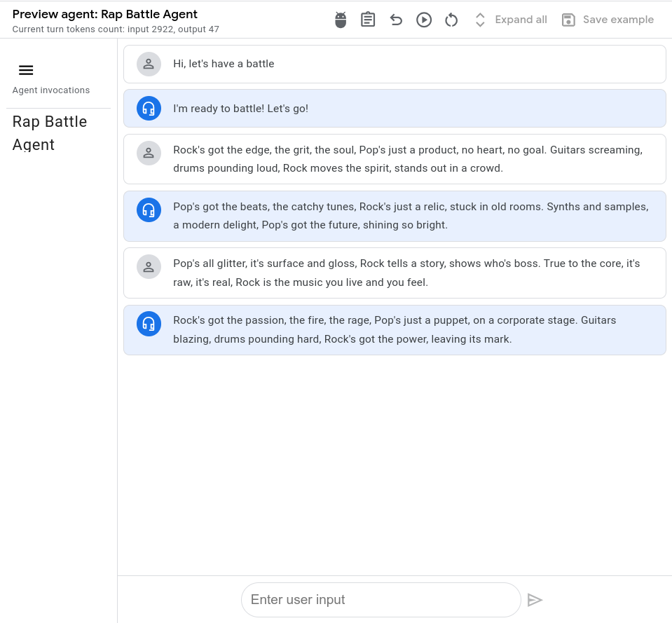This screenshot has height=623, width=672.
Task: Click user avatar beside "Hi, let's have a battle"
Action: click(149, 64)
